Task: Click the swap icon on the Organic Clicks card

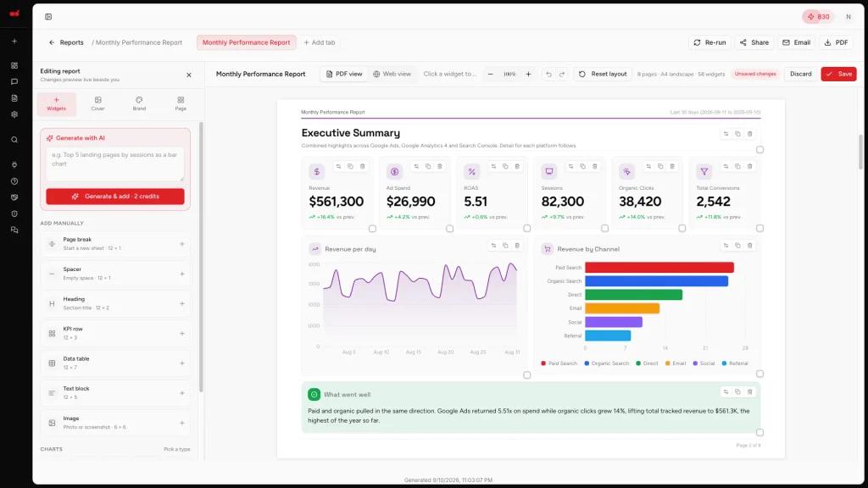Action: coord(648,167)
